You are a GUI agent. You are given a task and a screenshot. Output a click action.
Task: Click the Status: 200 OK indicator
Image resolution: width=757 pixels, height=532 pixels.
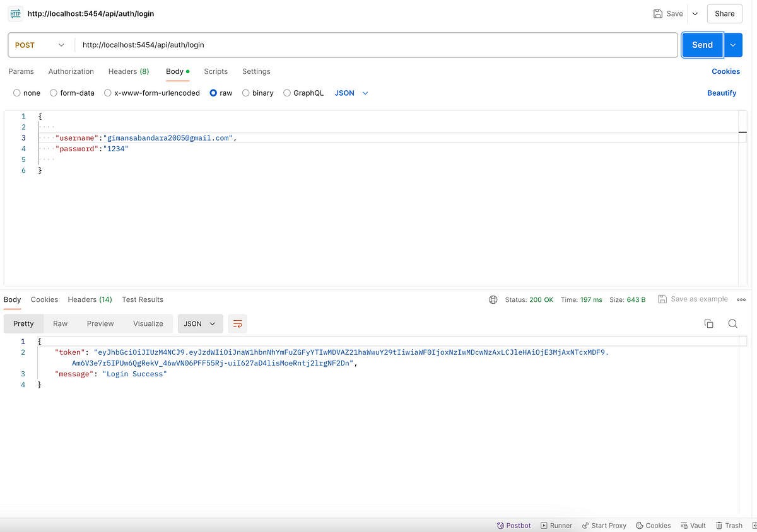(529, 299)
